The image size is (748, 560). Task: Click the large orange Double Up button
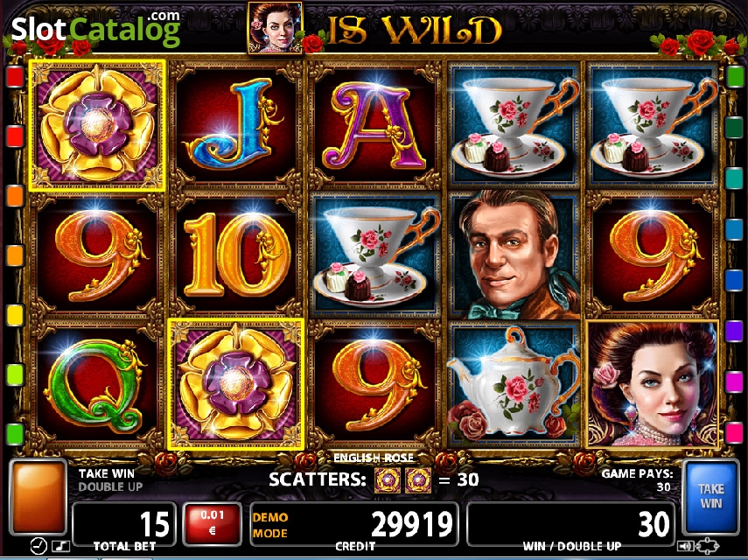click(x=38, y=497)
